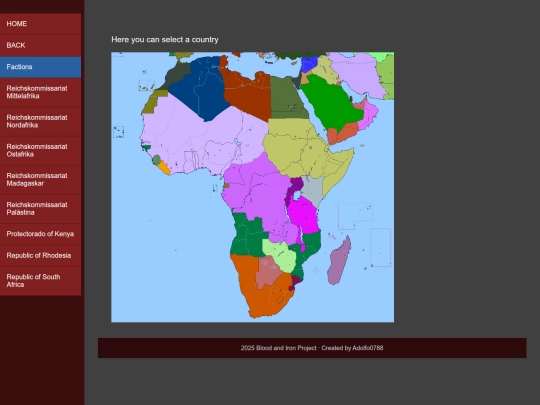
Task: Select the Factions sidebar item
Action: pyautogui.click(x=40, y=67)
